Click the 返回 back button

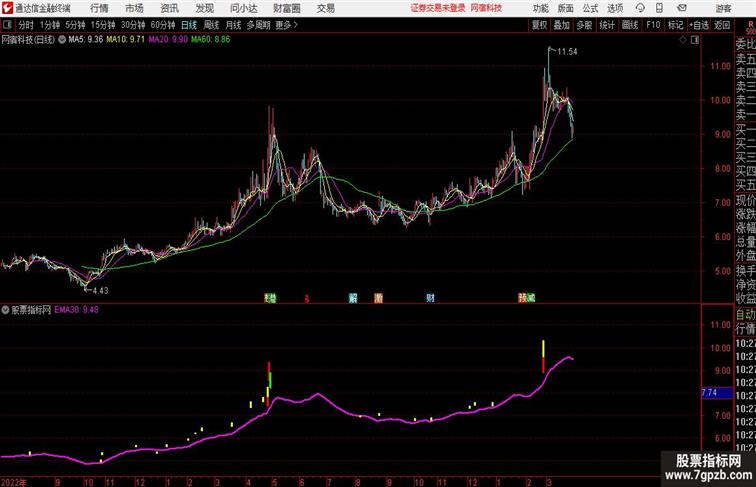722,25
